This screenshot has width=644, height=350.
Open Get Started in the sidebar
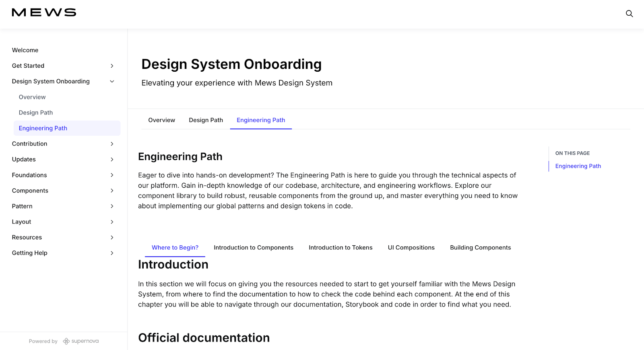(x=28, y=66)
